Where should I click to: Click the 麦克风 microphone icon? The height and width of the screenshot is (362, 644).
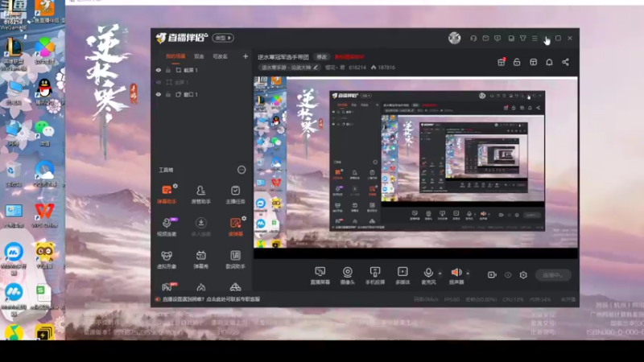[x=428, y=273]
